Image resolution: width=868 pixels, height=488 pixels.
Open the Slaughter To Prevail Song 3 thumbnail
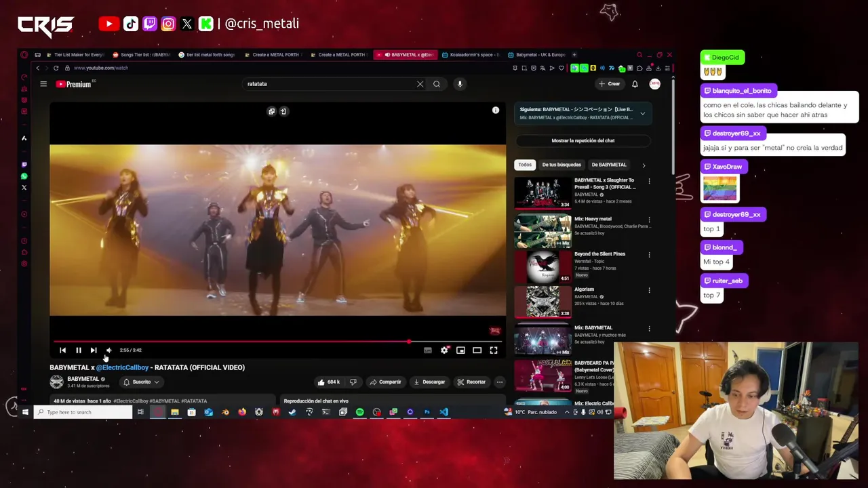click(x=542, y=192)
